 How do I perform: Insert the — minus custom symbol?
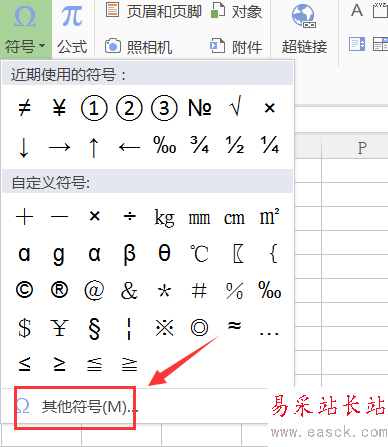pyautogui.click(x=59, y=217)
